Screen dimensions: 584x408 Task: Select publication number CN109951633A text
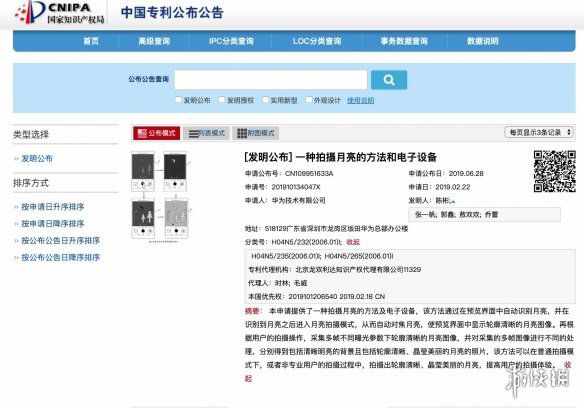[x=309, y=174]
